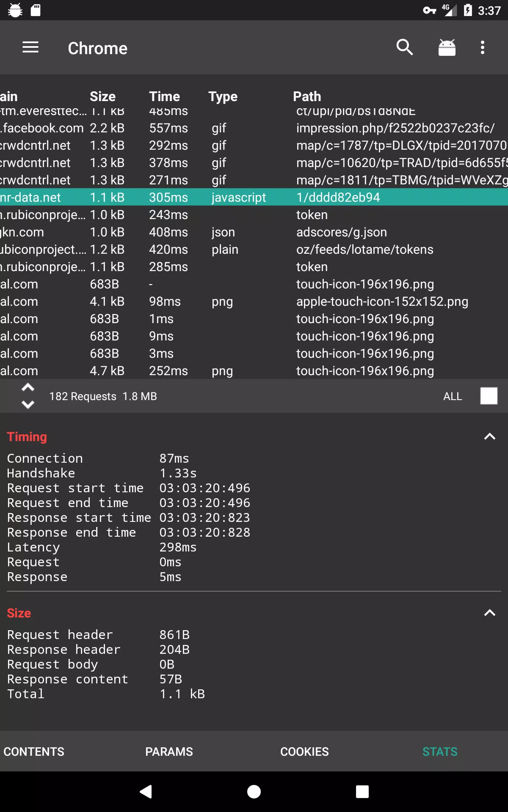
Task: Select the apple-touch-icon-152x152.png request row
Action: 254,302
